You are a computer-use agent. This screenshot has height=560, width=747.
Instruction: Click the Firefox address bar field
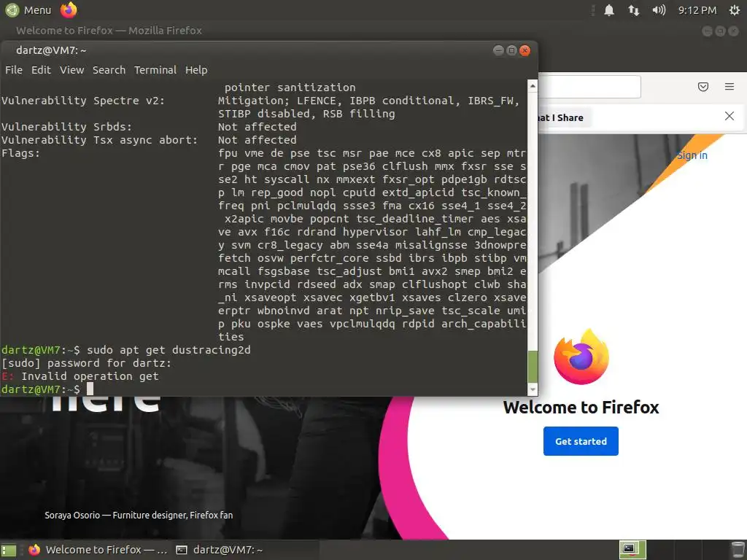(589, 87)
